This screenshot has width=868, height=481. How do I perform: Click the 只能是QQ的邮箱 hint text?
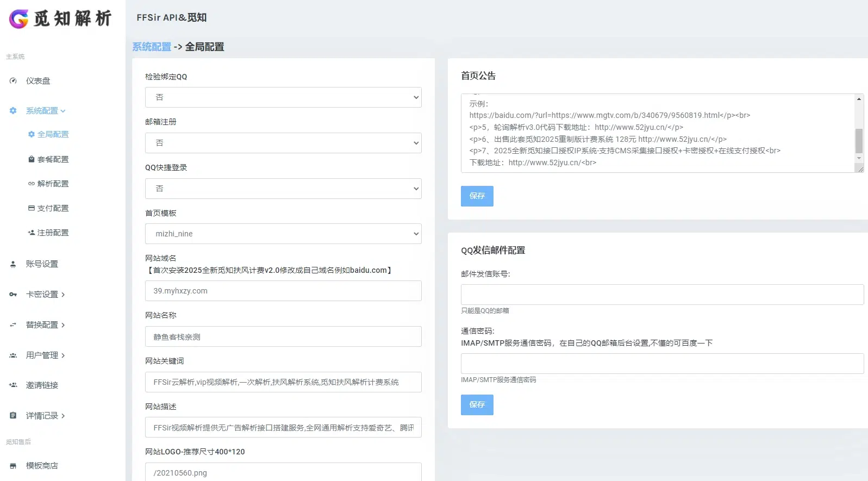pos(485,311)
